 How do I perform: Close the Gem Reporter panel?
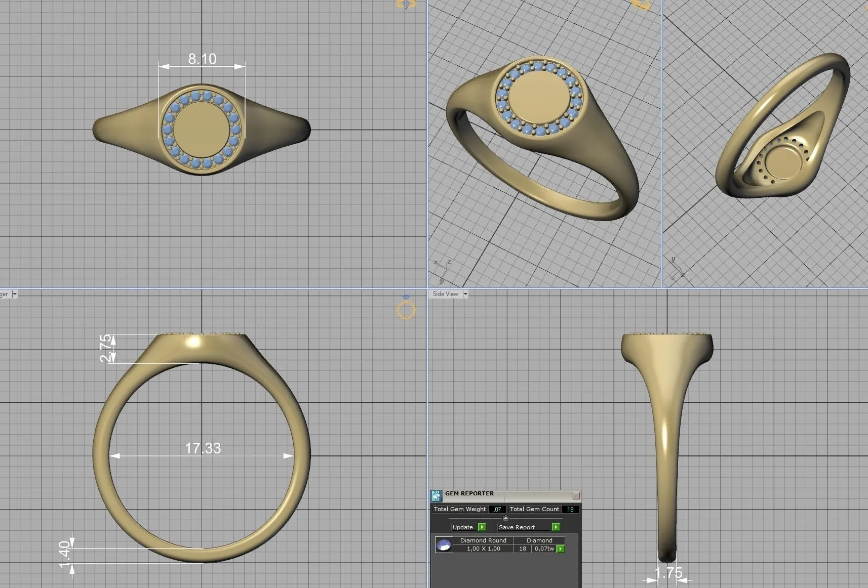(x=576, y=495)
